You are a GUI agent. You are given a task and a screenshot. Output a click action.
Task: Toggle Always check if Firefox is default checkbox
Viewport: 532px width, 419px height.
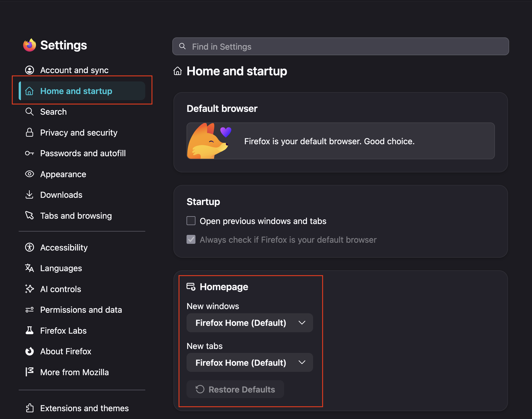(191, 240)
